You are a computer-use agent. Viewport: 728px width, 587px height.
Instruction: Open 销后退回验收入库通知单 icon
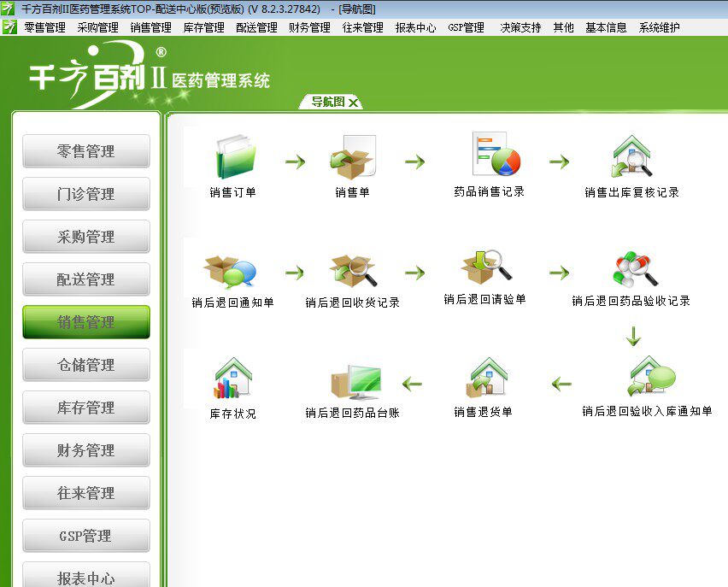click(652, 376)
